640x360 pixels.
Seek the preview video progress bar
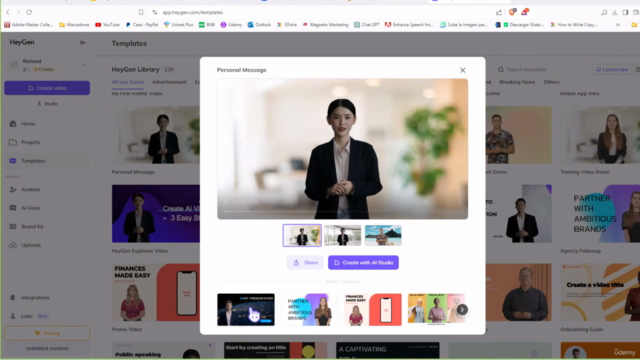[x=342, y=211]
